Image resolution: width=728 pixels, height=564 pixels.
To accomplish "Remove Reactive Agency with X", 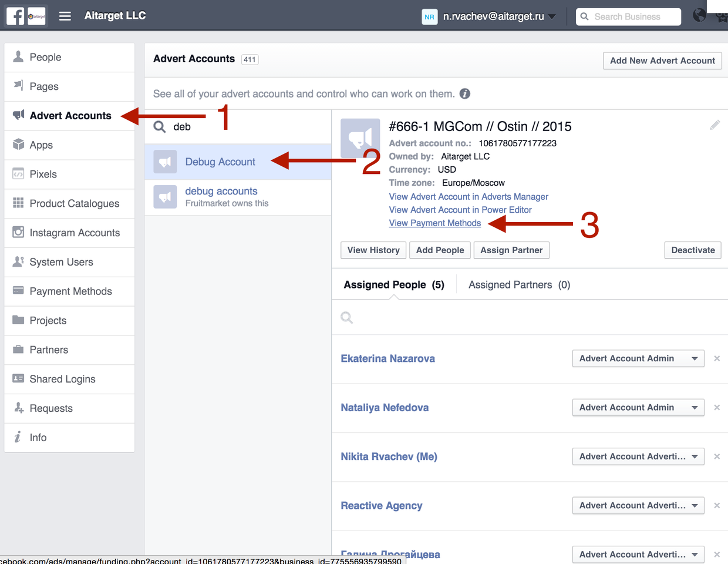I will point(717,506).
